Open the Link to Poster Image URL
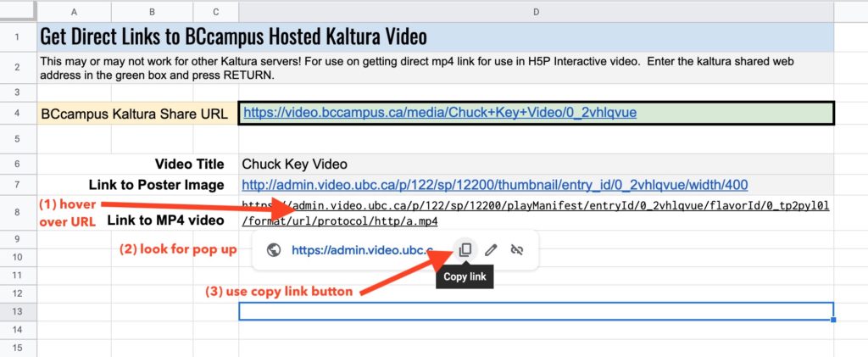The width and height of the screenshot is (868, 357). click(495, 185)
